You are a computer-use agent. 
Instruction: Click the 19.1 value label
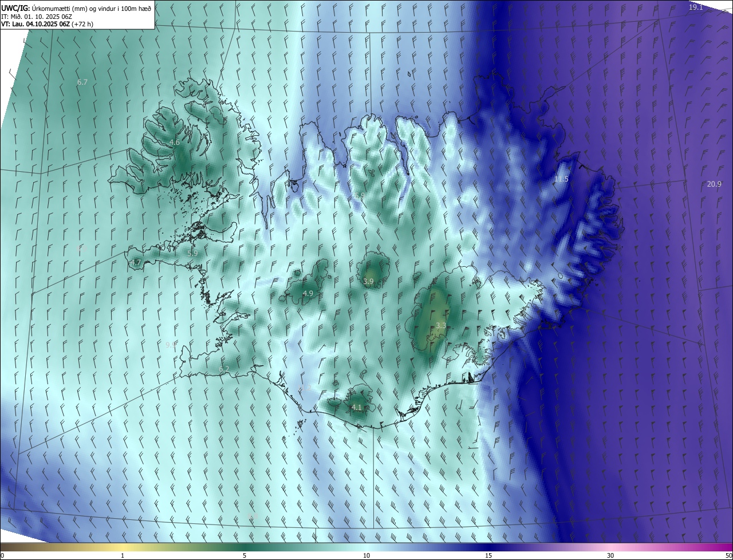click(696, 7)
